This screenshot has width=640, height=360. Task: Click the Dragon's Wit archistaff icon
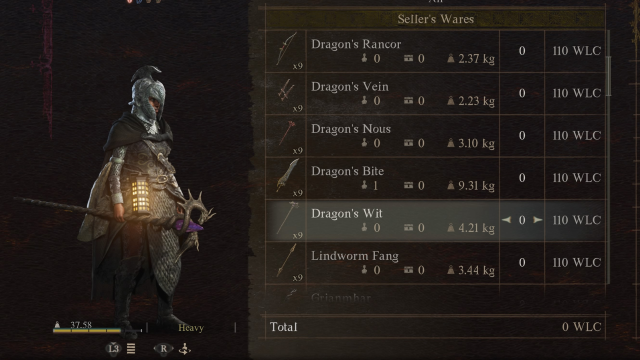tap(288, 218)
